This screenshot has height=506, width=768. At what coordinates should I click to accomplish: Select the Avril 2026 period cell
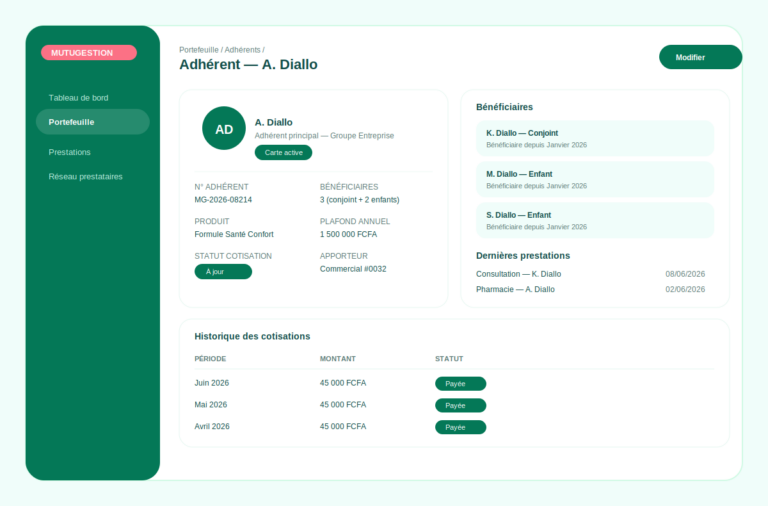[x=212, y=426]
